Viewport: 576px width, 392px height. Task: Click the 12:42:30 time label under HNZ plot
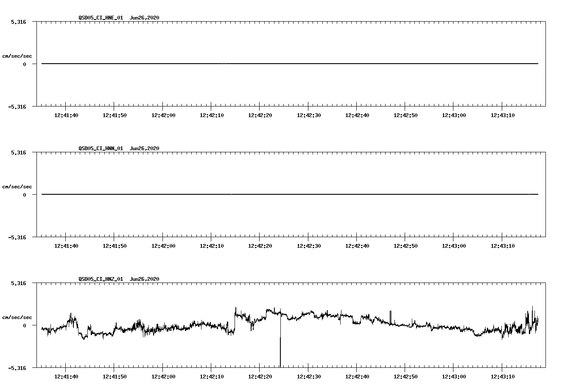[309, 377]
